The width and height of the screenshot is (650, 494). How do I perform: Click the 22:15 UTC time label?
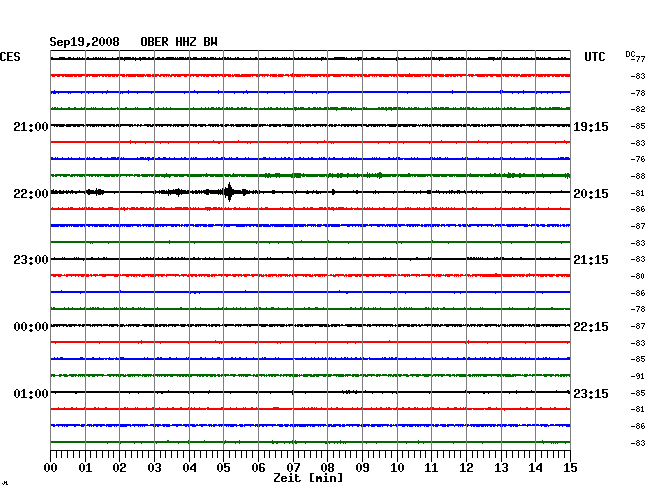[591, 327]
